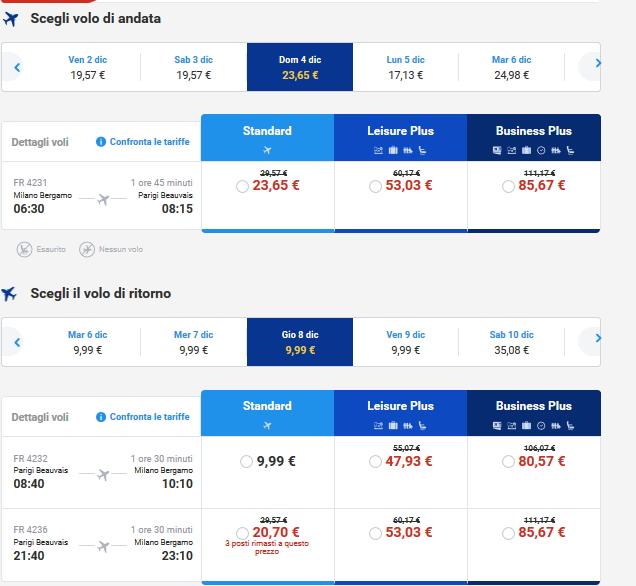
Task: Click the 'Esaurito' sold-out legend icon
Action: [24, 248]
